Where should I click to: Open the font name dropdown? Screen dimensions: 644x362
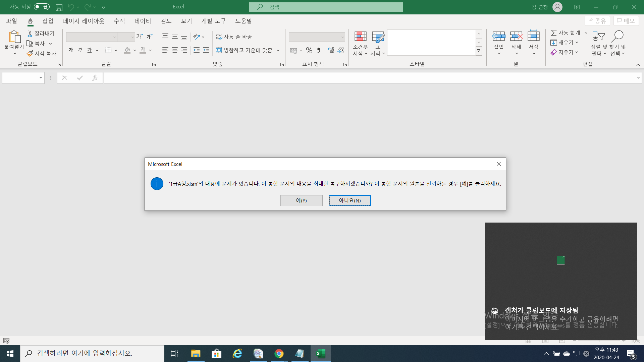(x=114, y=37)
